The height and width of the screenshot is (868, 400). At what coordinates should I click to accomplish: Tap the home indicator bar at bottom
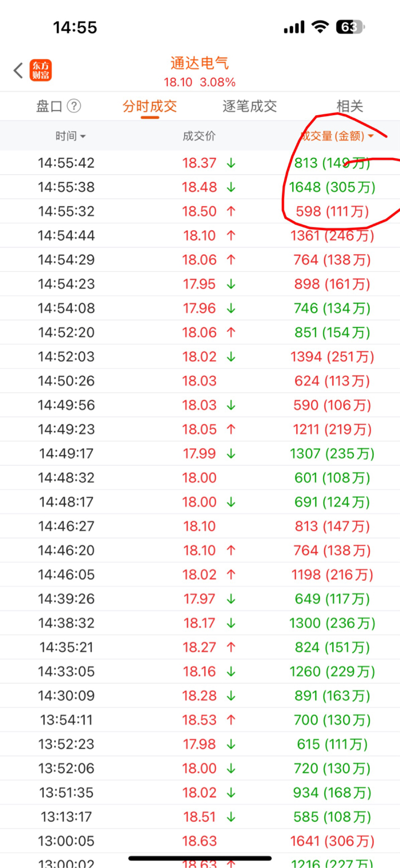[200, 858]
